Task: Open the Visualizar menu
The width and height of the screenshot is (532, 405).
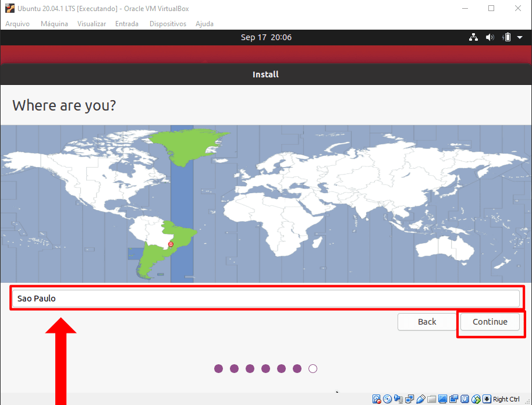Action: (91, 24)
